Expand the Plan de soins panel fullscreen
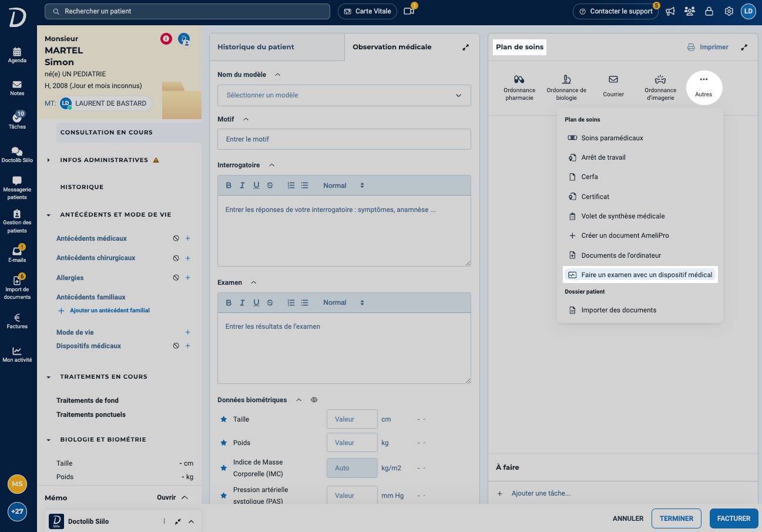 point(744,47)
